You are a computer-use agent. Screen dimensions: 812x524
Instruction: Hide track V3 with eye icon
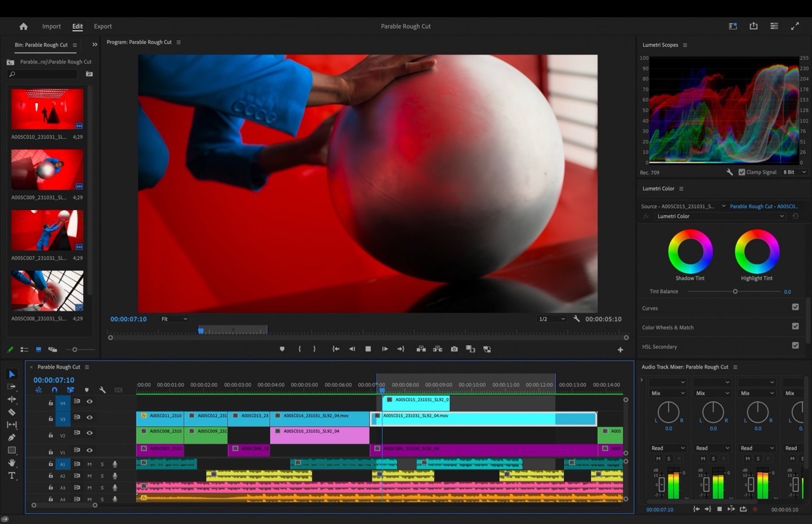(x=89, y=418)
